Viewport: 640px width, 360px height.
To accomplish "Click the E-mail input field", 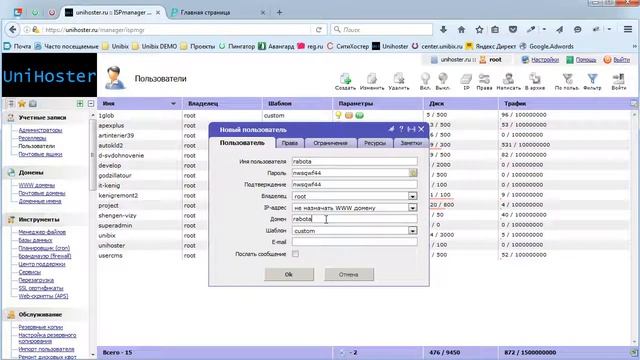I will (x=355, y=242).
